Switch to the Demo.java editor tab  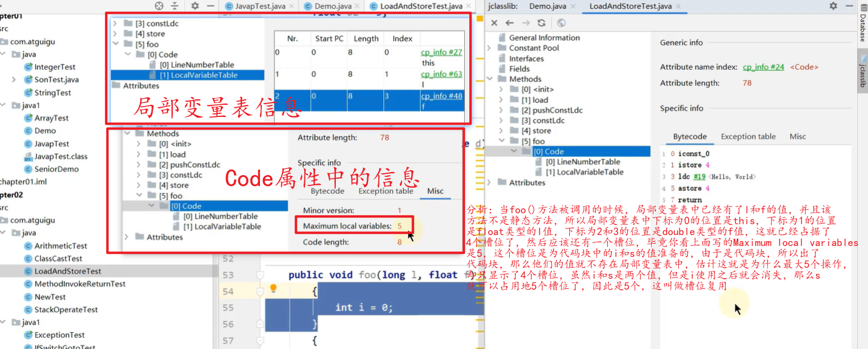pyautogui.click(x=327, y=6)
